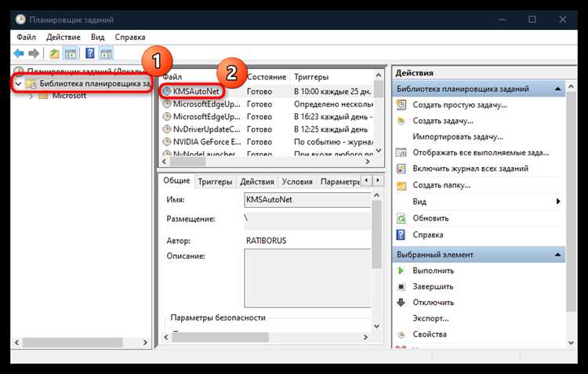Click the stop square icon beside Завершить

pos(401,287)
